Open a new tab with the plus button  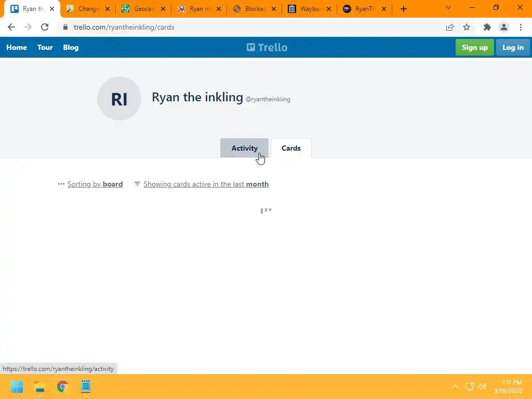(403, 9)
